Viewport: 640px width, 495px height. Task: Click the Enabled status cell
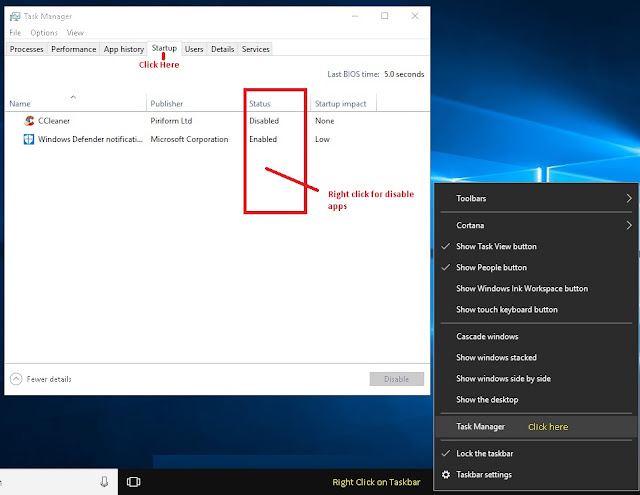pyautogui.click(x=263, y=139)
